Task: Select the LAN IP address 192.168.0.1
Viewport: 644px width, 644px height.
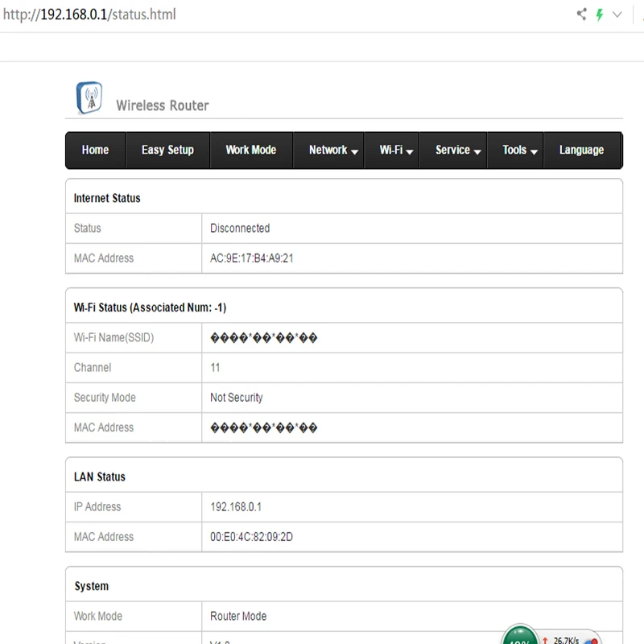Action: click(x=236, y=507)
